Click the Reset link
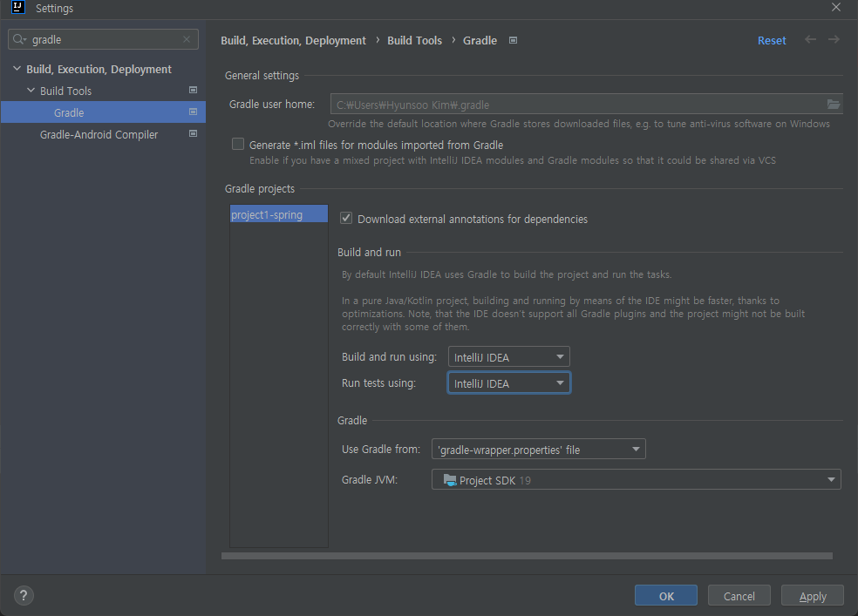Screen dimensions: 858x616 tap(772, 40)
